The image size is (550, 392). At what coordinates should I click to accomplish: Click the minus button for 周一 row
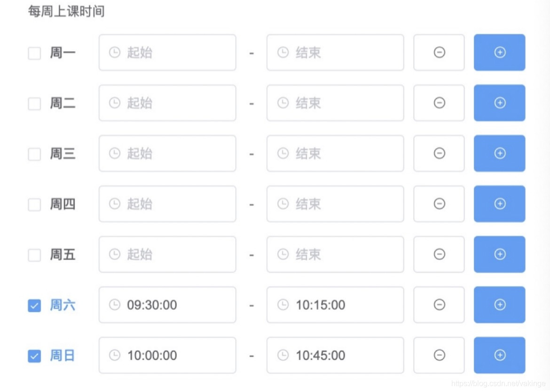tap(439, 52)
